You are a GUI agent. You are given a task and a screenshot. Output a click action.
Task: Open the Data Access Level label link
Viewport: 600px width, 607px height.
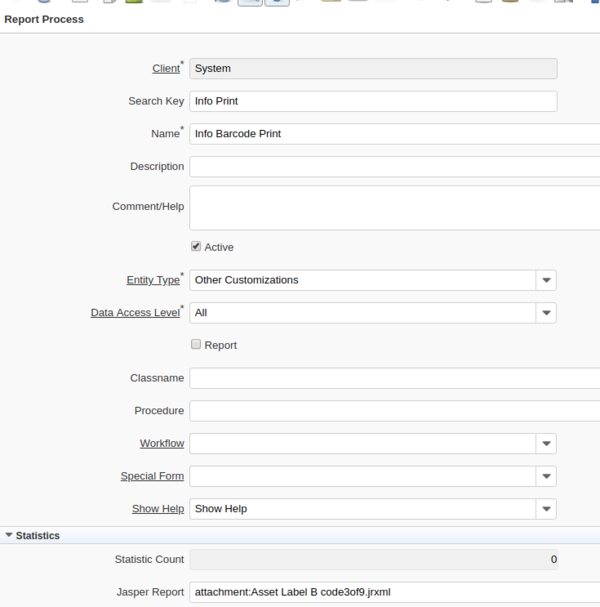[x=135, y=313]
